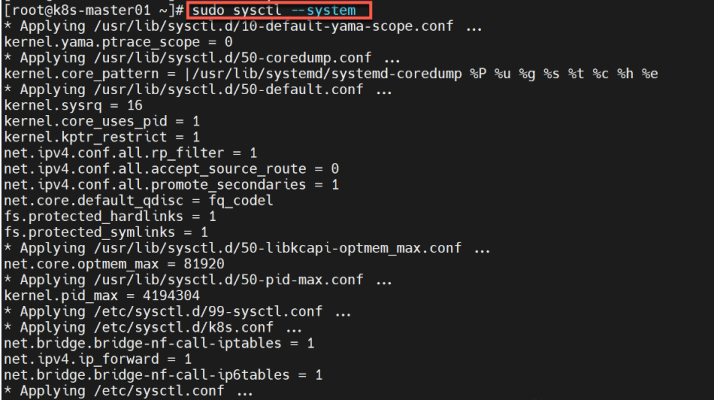Click the net.core.default_qdisc fq_codel line

coord(138,200)
